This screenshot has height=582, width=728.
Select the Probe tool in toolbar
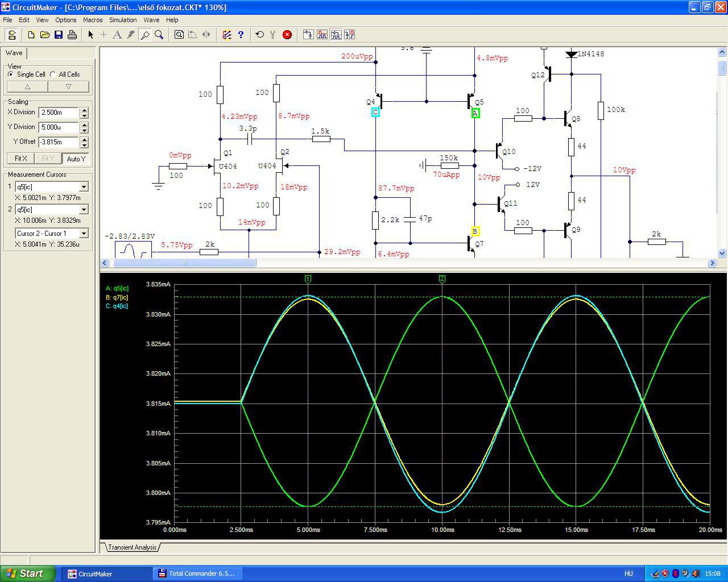click(145, 35)
